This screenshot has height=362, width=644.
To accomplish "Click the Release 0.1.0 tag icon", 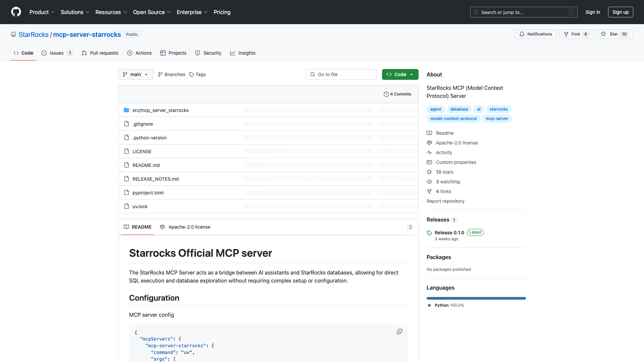I will coord(430,232).
